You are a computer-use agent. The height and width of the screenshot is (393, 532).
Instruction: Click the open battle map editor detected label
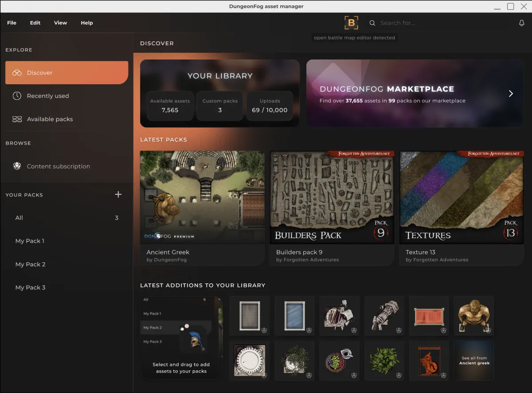(x=354, y=38)
